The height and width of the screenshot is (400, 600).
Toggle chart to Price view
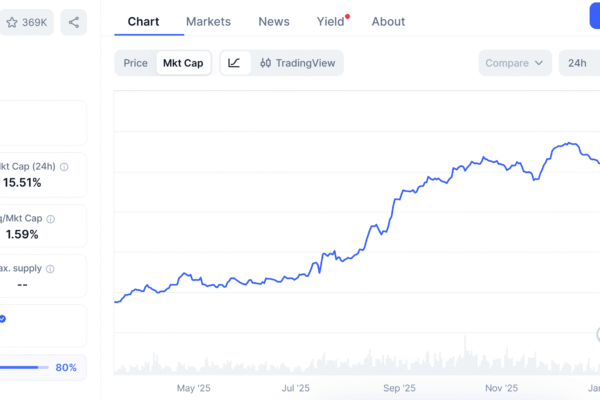click(135, 63)
